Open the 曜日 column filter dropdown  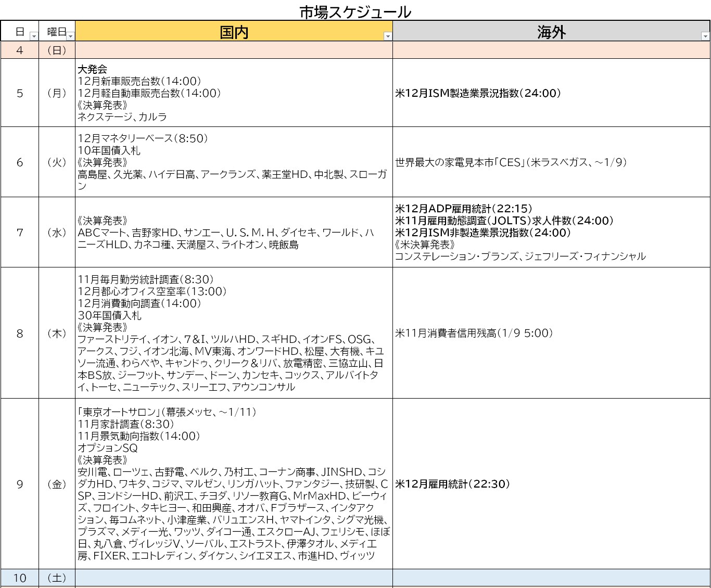tap(70, 36)
